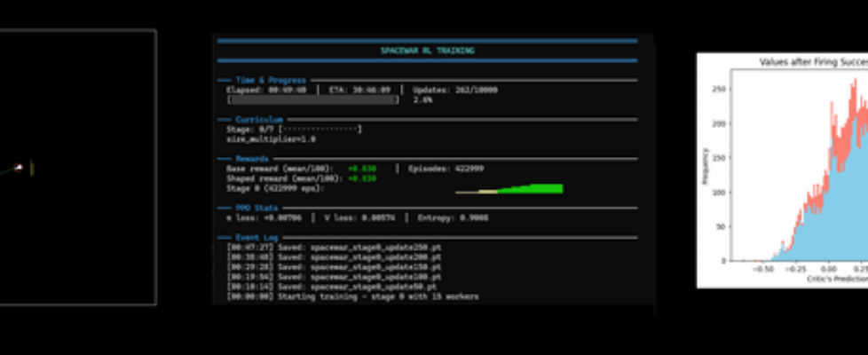Screen dimensions: 868x355
Task: Click the spacewar_stage0_update50.pt log entry
Action: (331, 287)
